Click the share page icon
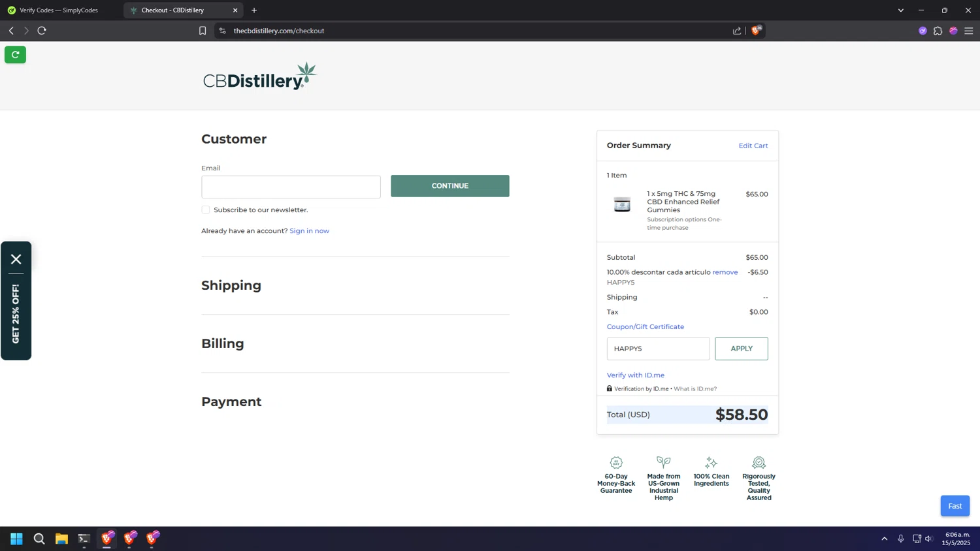Viewport: 980px width, 551px height. [737, 31]
